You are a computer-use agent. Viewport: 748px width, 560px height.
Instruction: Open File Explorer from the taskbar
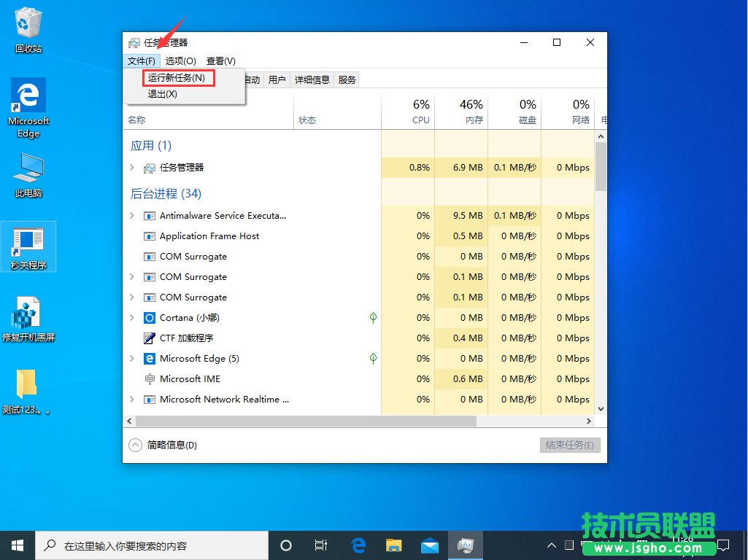pos(394,545)
